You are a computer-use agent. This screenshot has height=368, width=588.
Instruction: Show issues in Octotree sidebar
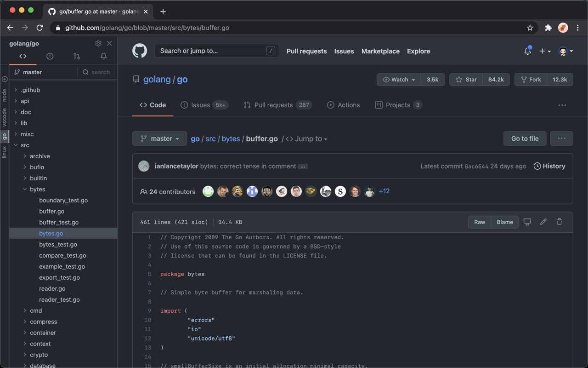coord(50,56)
